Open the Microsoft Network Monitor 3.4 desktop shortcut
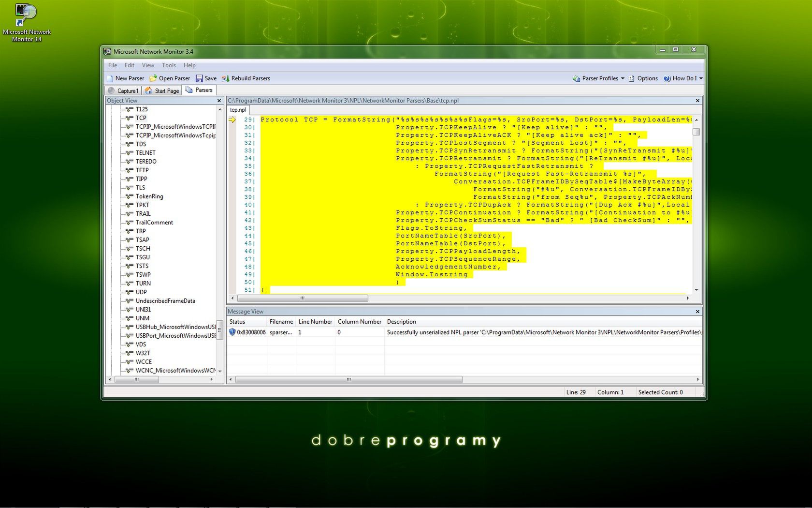 tap(27, 22)
